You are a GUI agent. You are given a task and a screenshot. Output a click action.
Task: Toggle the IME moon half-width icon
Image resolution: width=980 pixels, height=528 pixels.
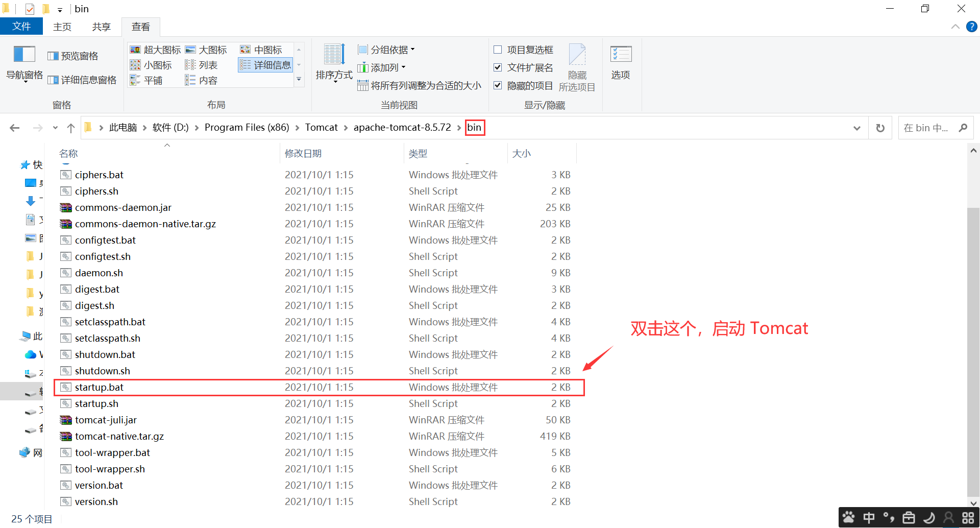pos(929,518)
